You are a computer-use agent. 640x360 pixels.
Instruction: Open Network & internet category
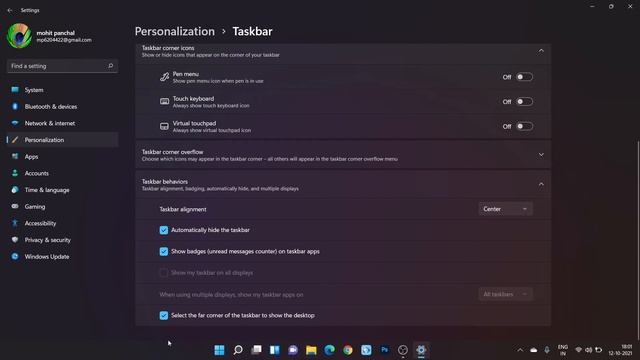click(62, 123)
